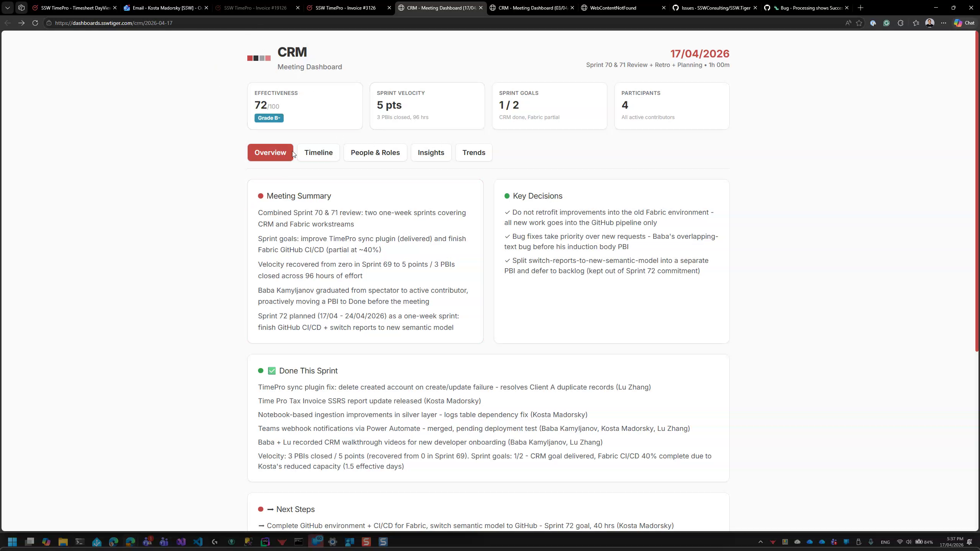Expand the tab actions dropdown menu

tap(8, 8)
